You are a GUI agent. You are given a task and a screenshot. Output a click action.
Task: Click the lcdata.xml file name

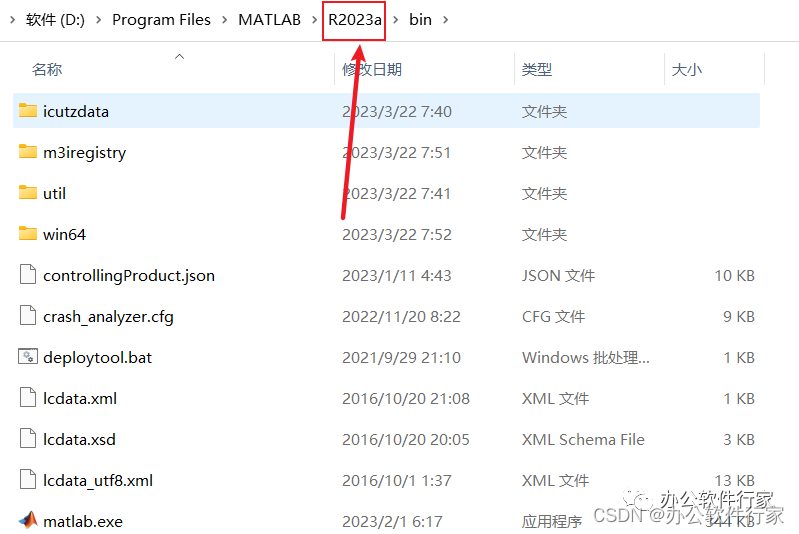80,398
